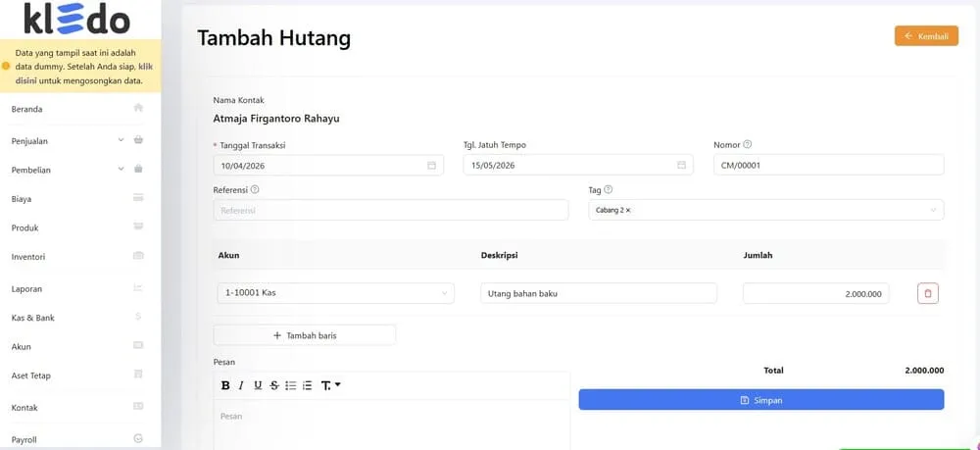Click the Pesan text area
The width and height of the screenshot is (980, 450).
(x=392, y=426)
